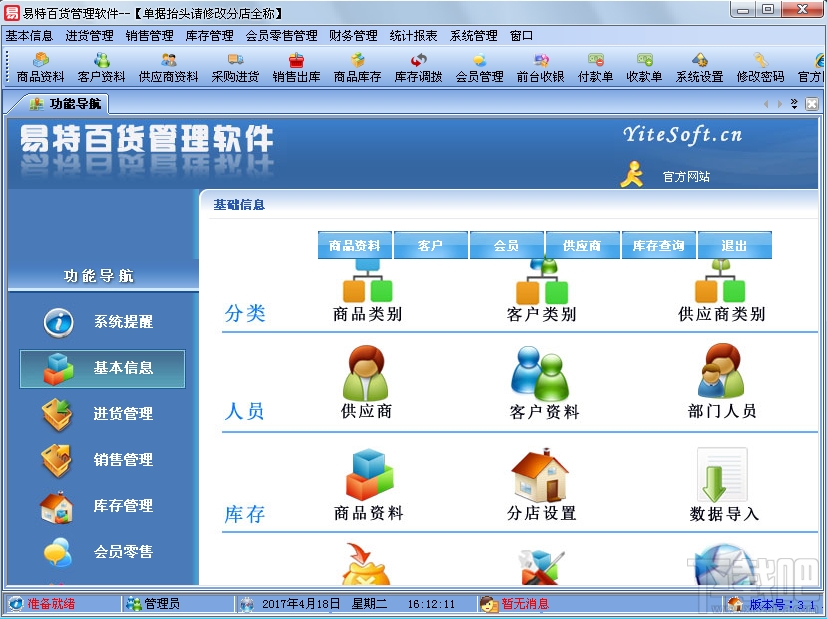This screenshot has height=619, width=827.
Task: Open 商品库存 toolbar icon
Action: [358, 68]
